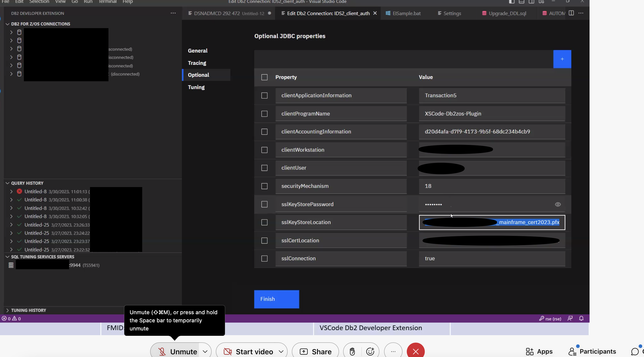644x357 pixels.
Task: Click the split editor icon
Action: coord(571,13)
